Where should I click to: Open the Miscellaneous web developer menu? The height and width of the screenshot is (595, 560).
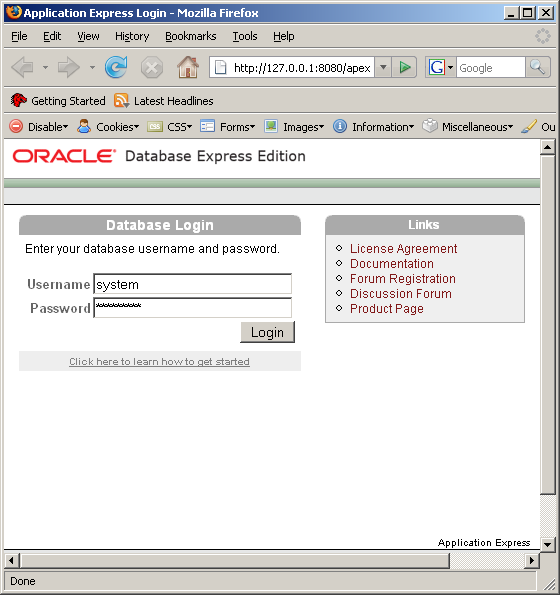pos(468,127)
